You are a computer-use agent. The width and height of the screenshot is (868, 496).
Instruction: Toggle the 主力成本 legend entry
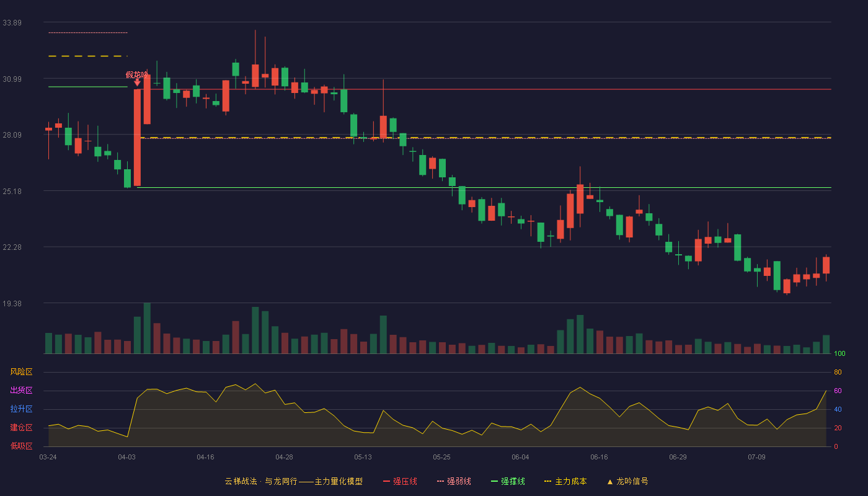(565, 481)
